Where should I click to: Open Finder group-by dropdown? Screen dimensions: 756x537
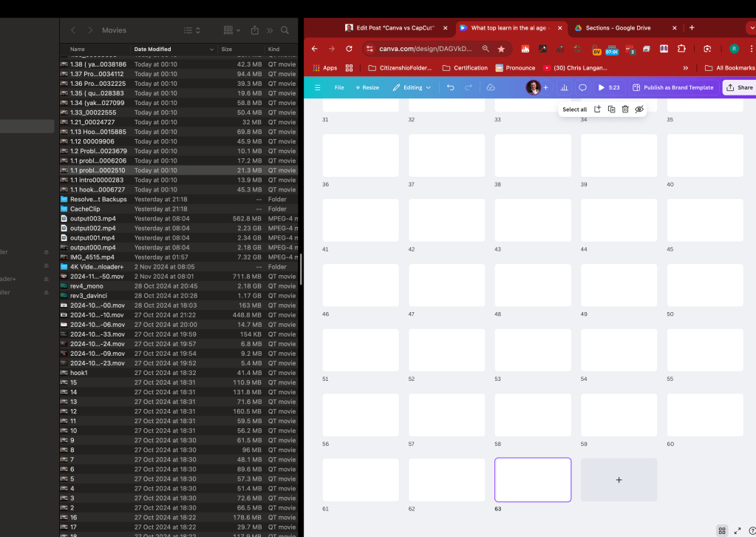(x=232, y=30)
